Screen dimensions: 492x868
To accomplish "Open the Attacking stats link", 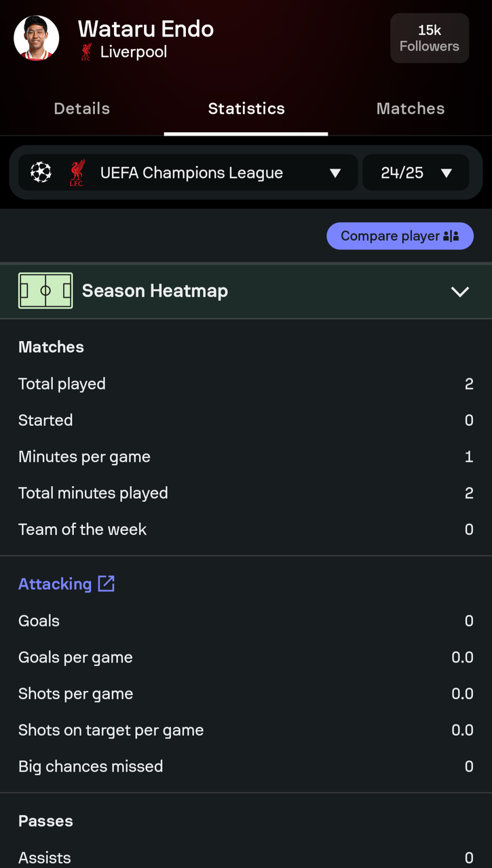I will [55, 584].
